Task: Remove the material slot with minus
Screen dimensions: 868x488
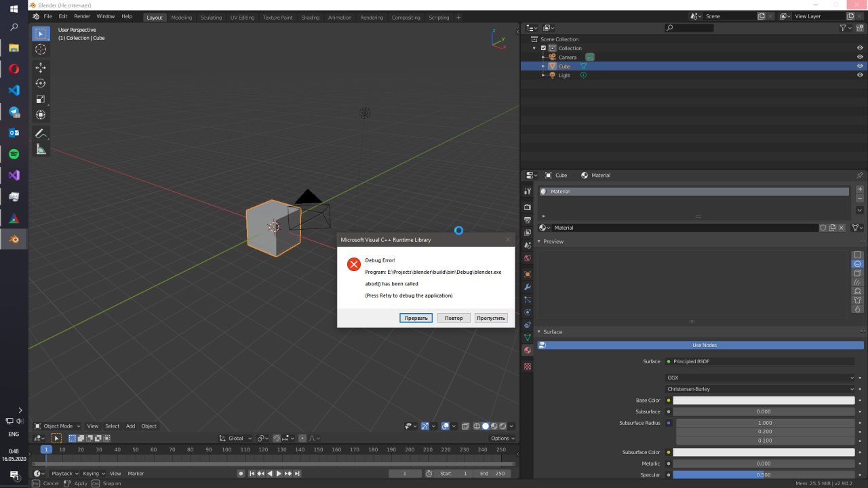Action: click(860, 198)
